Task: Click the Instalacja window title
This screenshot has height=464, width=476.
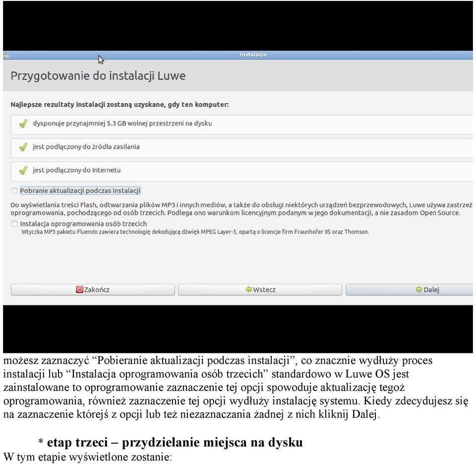Action: click(253, 55)
